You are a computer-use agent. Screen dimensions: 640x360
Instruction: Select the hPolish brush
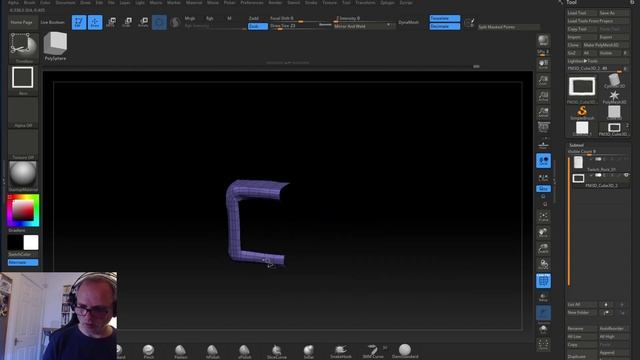212,351
